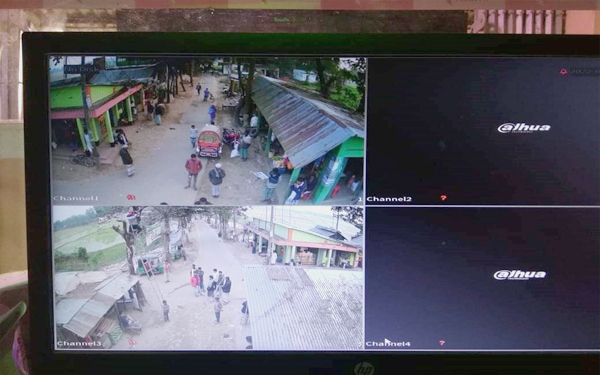Click the red auto-rickshaw in Channel1 feed
Screen dimensions: 600x375
[209, 141]
